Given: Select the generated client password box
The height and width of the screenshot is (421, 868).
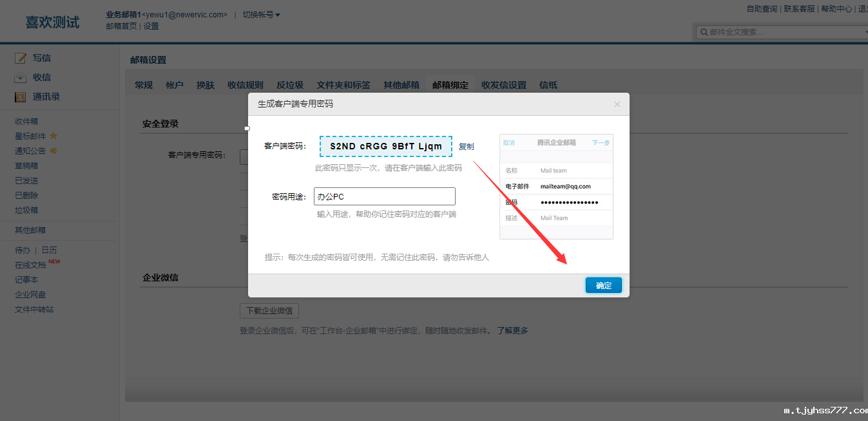Looking at the screenshot, I should pyautogui.click(x=386, y=146).
